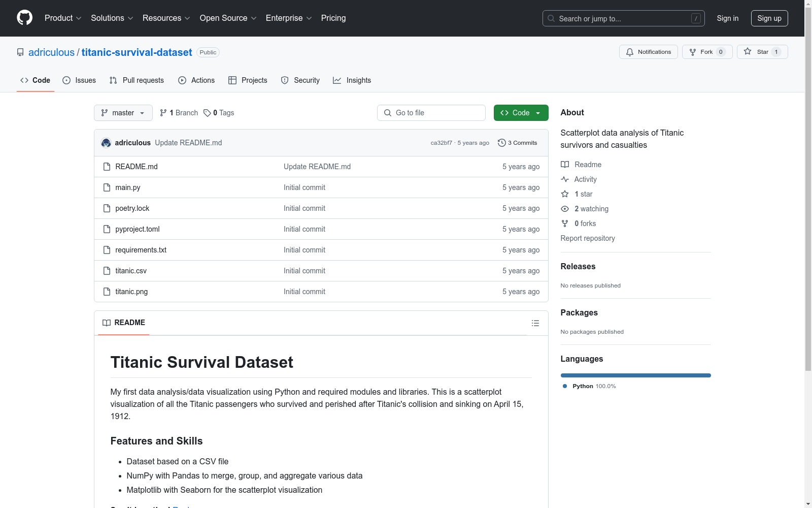Viewport: 812px width, 508px height.
Task: Star the titanic-survival-dataset repository
Action: pos(762,52)
